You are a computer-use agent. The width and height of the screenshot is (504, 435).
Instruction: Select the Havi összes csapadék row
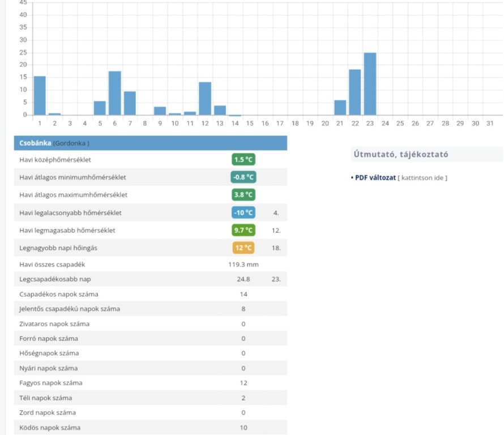(x=150, y=265)
